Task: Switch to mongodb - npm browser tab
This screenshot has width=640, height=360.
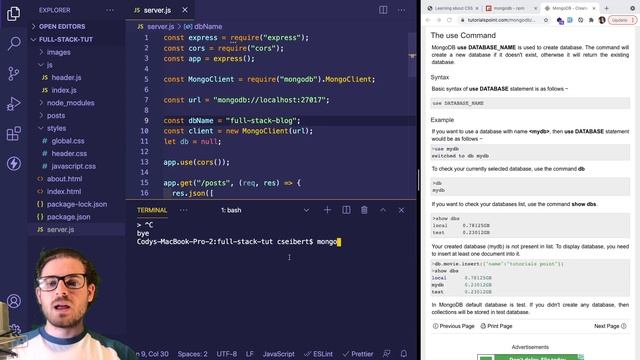Action: pyautogui.click(x=511, y=8)
